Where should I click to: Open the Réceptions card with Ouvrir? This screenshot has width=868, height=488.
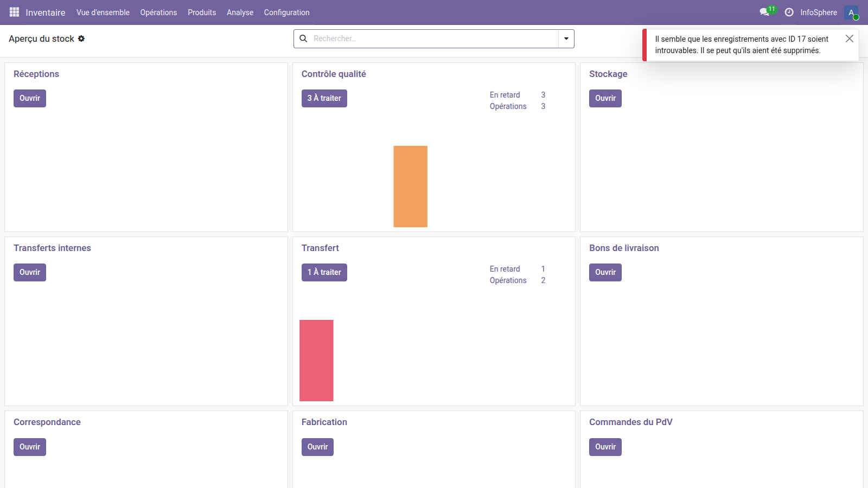click(x=29, y=98)
